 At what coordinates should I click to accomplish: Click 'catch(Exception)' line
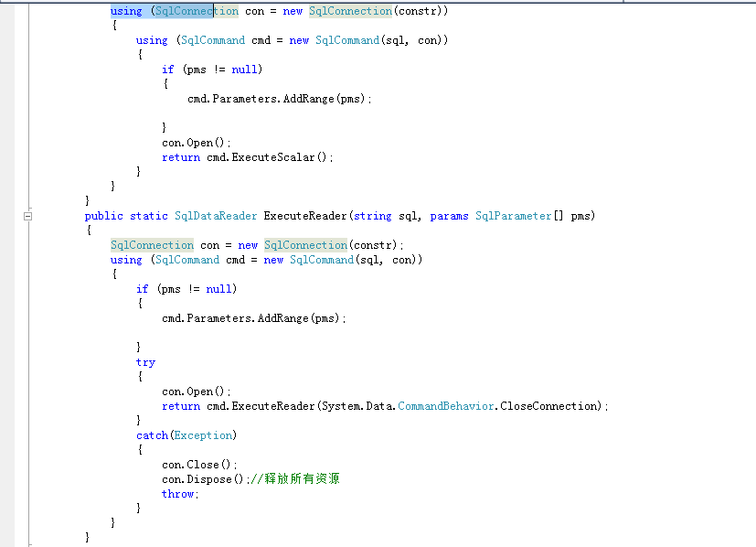pyautogui.click(x=186, y=435)
